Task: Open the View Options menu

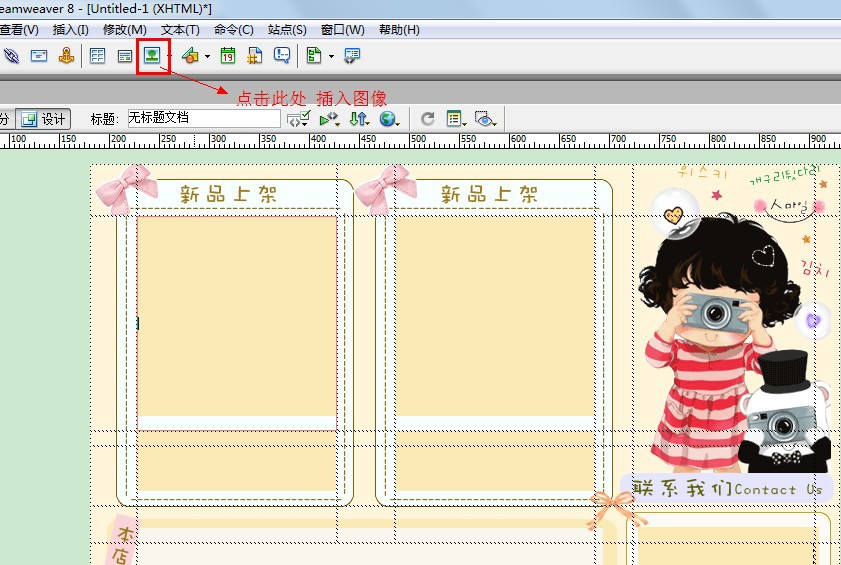Action: pos(456,119)
